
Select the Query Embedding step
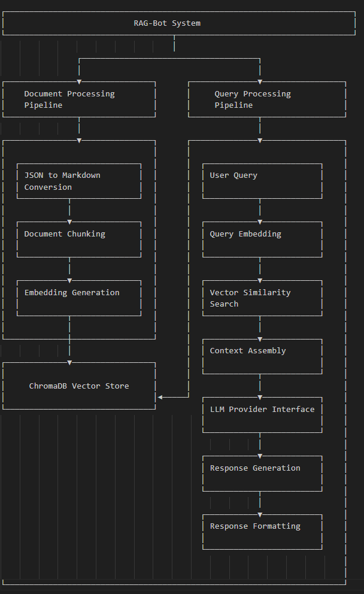pyautogui.click(x=262, y=239)
